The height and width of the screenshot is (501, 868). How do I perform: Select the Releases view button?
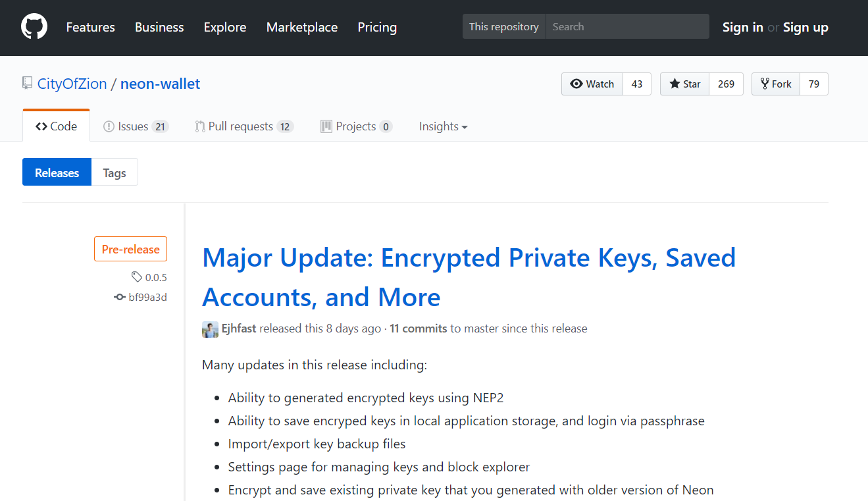tap(57, 172)
